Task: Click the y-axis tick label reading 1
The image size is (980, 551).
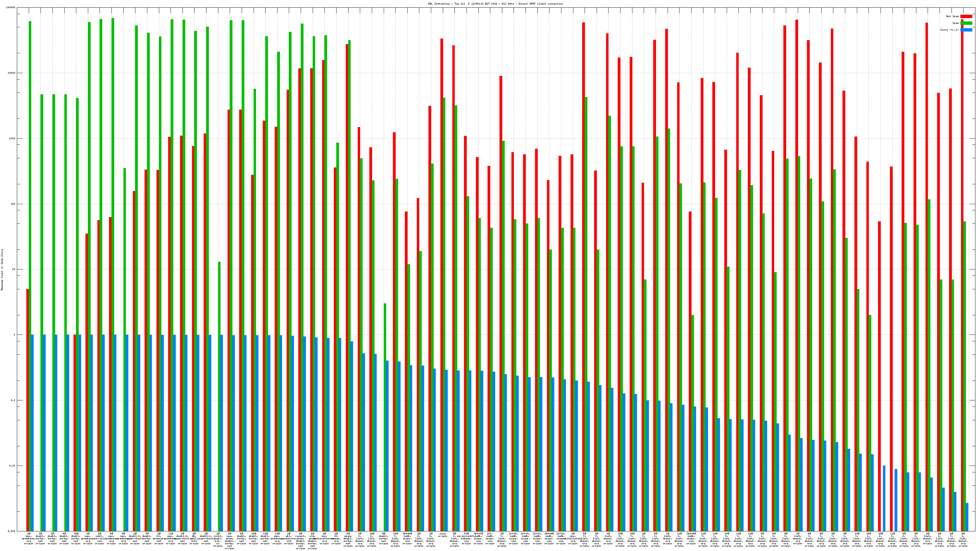Action: click(14, 335)
